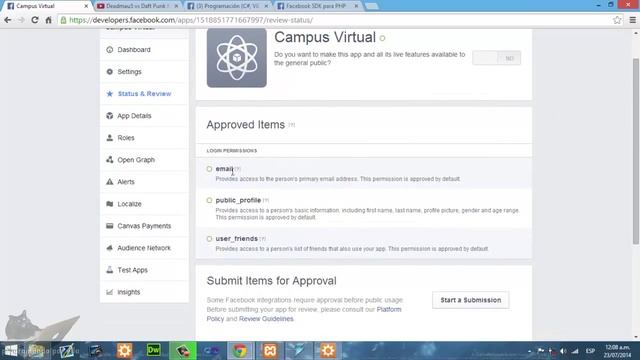
Task: Click the volume icon in system tray
Action: pos(563,351)
